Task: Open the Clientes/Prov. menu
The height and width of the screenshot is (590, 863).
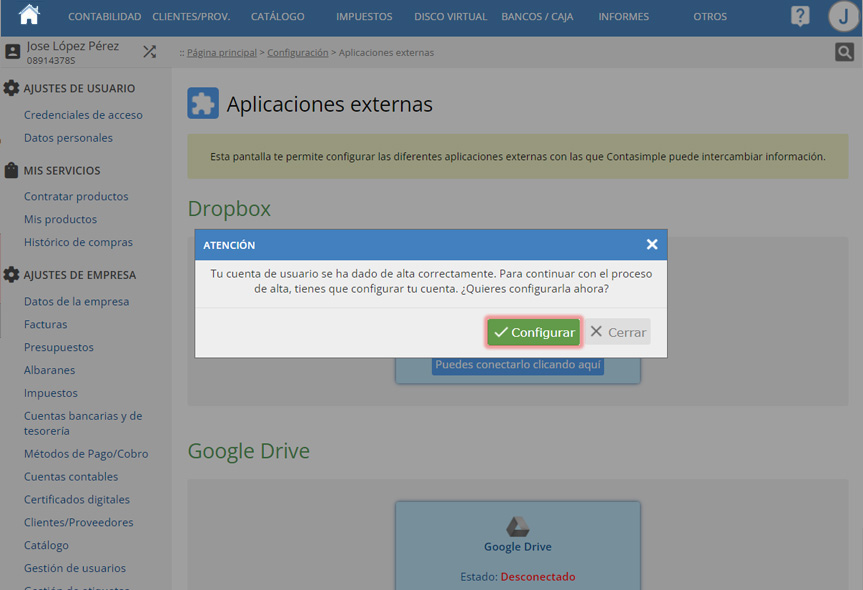Action: click(x=191, y=17)
